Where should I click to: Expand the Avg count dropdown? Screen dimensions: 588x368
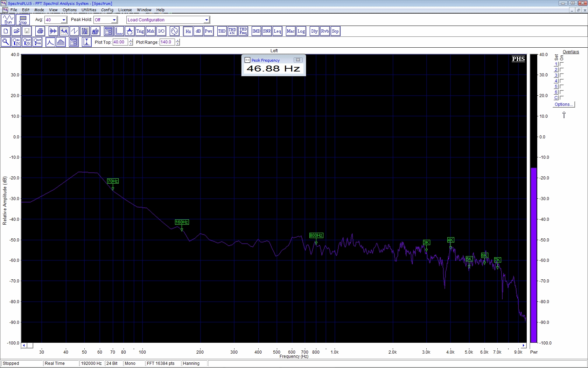click(64, 20)
